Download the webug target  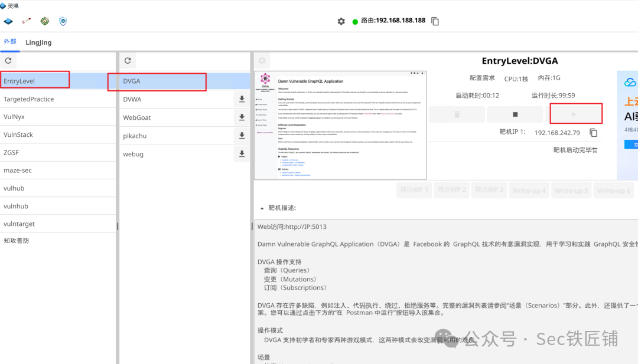(242, 154)
